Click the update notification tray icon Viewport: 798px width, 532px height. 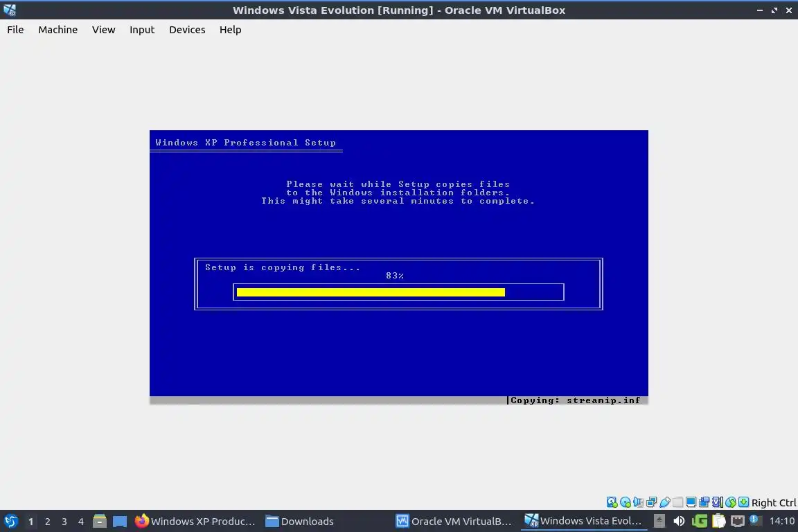[x=756, y=520]
